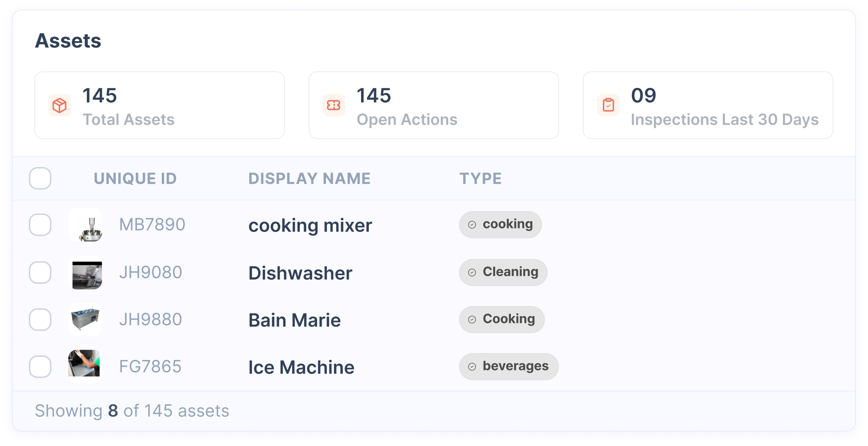Sort by the UNIQUE ID column header
Image resolution: width=868 pixels, height=446 pixels.
pyautogui.click(x=135, y=179)
